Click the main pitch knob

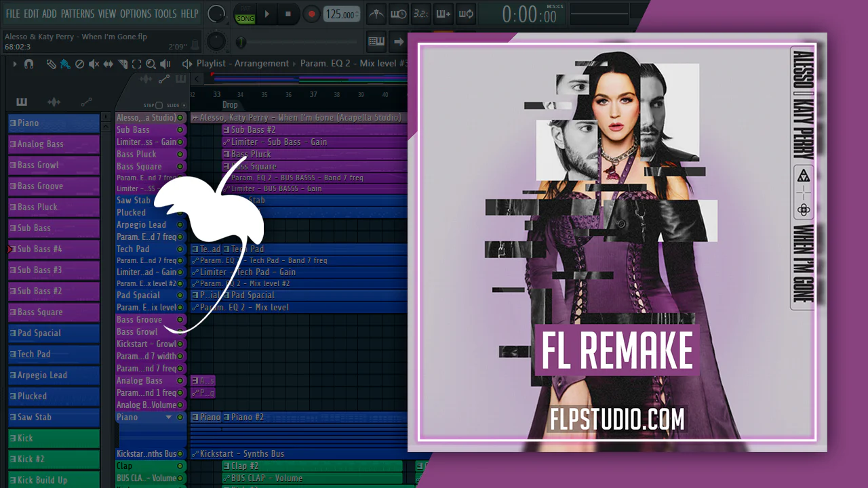(x=216, y=41)
